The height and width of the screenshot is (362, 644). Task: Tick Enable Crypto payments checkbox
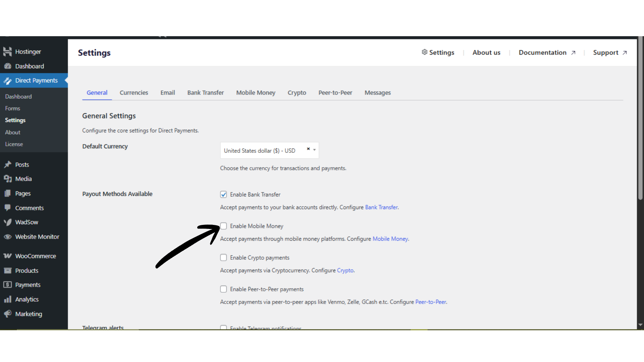(x=223, y=257)
